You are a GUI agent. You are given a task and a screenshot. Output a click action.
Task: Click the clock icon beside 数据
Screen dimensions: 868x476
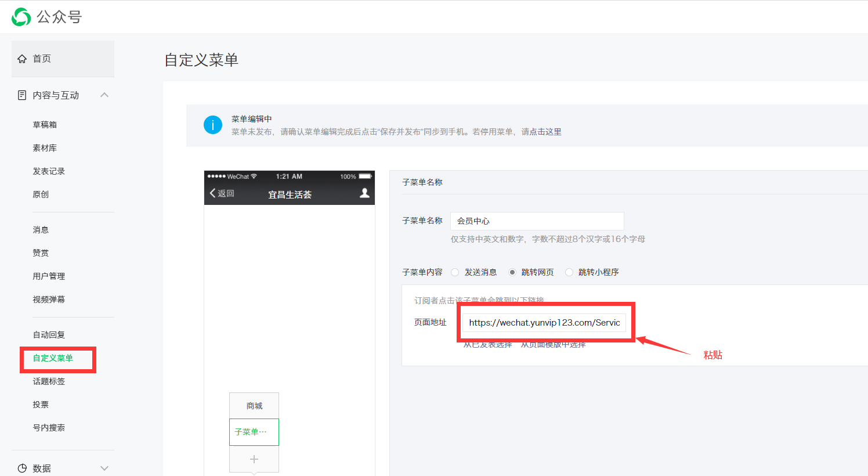22,468
